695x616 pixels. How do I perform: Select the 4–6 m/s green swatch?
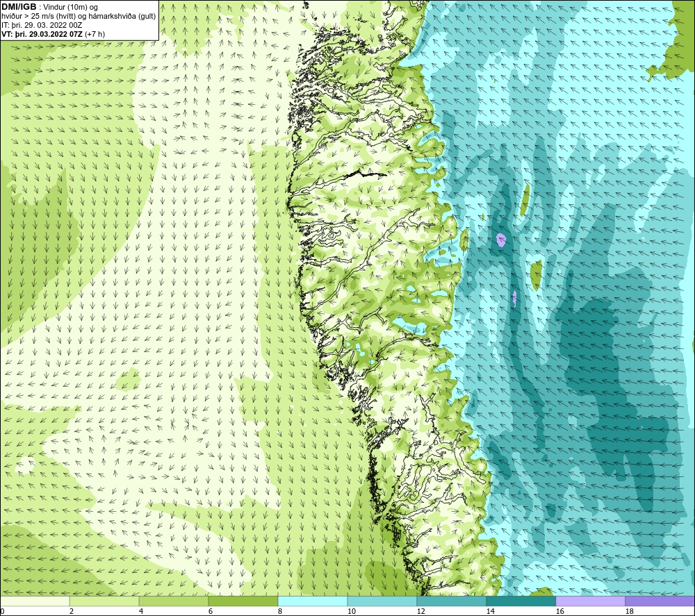[174, 601]
